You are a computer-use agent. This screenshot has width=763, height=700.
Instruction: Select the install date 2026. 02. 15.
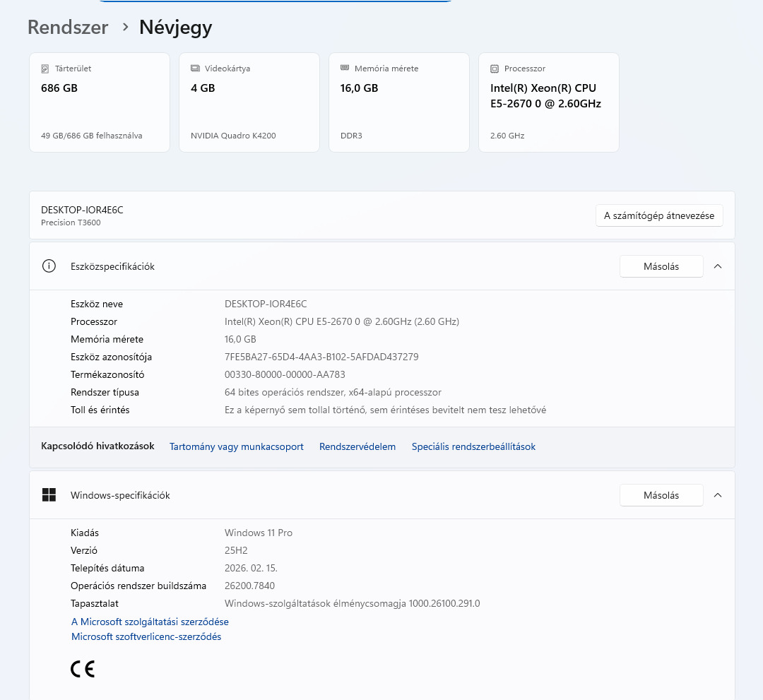pyautogui.click(x=251, y=568)
